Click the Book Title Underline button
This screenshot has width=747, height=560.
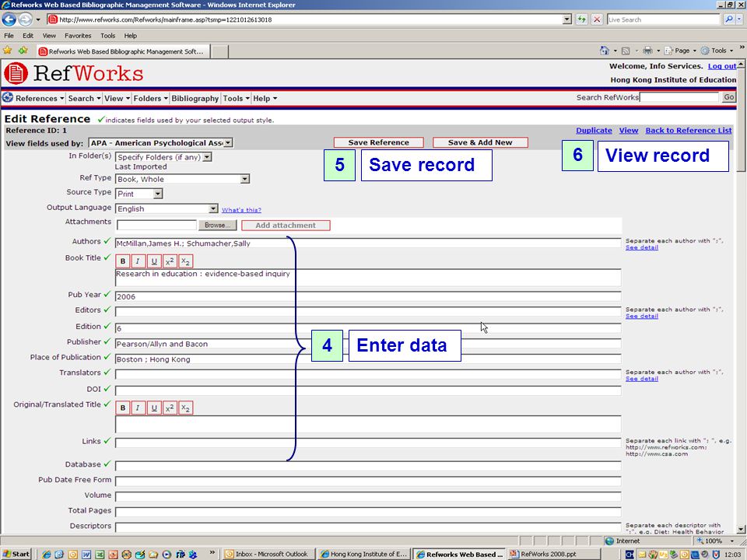coord(154,261)
